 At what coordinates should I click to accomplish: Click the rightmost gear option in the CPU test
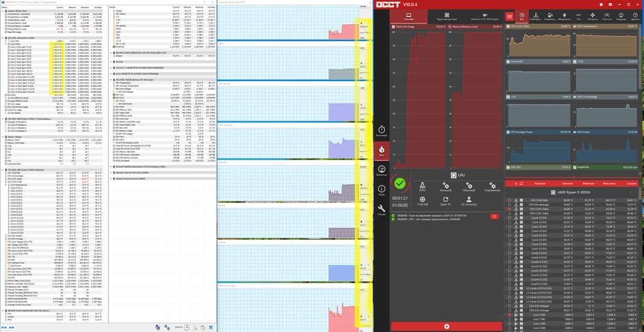click(x=492, y=187)
